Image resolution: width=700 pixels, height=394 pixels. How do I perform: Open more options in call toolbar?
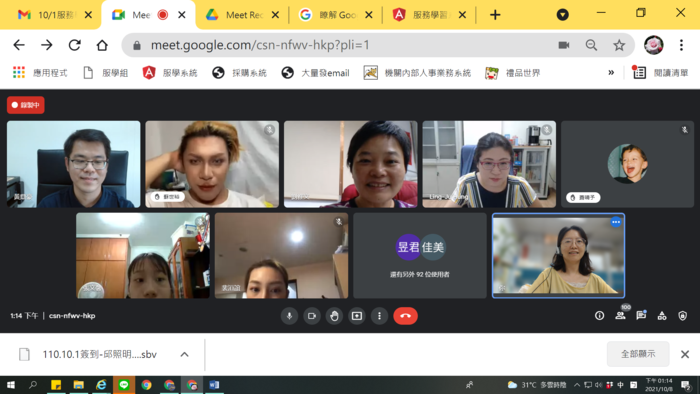pos(379,316)
